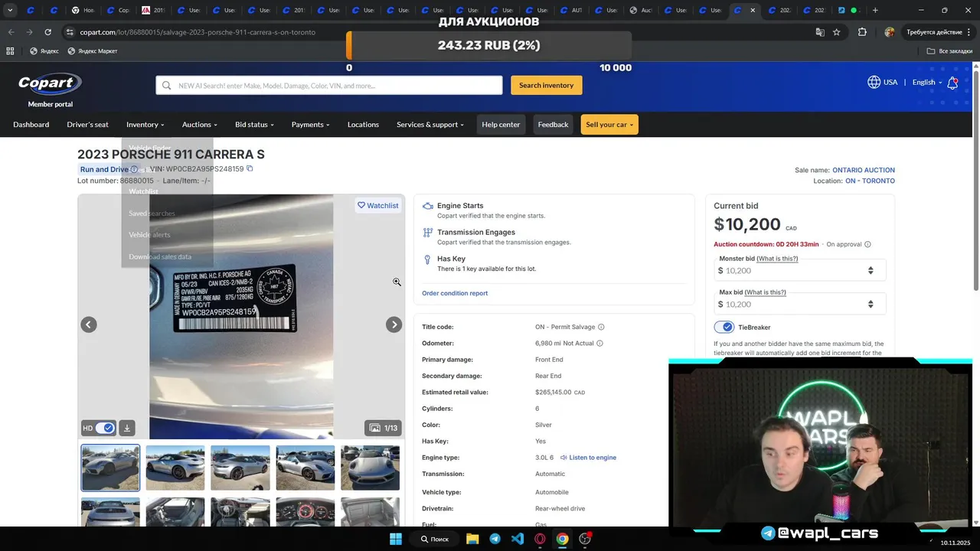Expand the Payments dropdown

310,125
